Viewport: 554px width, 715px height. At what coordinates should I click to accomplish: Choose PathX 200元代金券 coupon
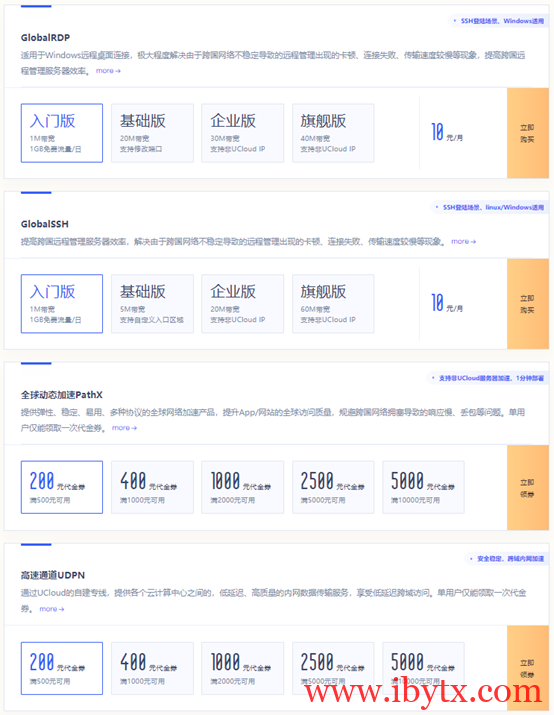(x=62, y=487)
